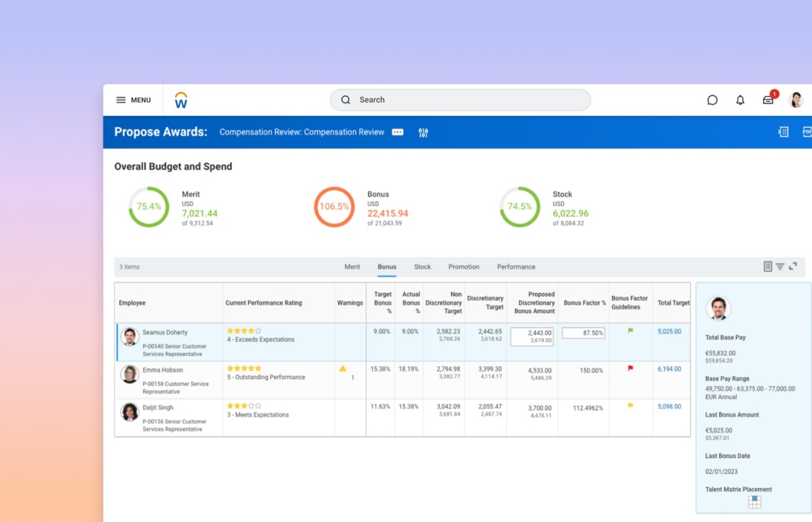This screenshot has height=522, width=812.
Task: Open the configuration sliders icon in header
Action: pos(423,133)
